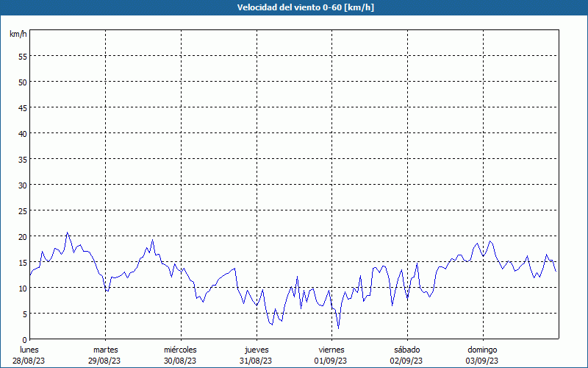Image resolution: width=588 pixels, height=368 pixels.
Task: Select the 45 value on the y-axis
Action: point(23,107)
